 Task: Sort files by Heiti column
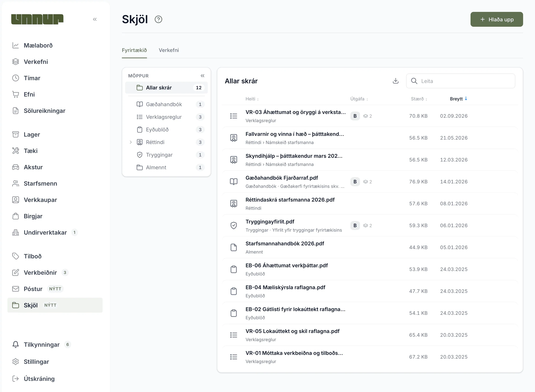(x=252, y=99)
